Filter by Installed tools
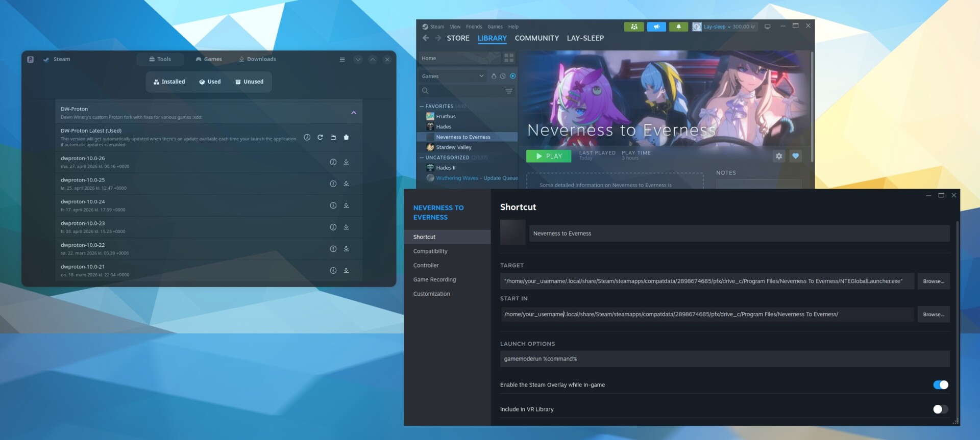Viewport: 980px width, 440px height. click(169, 82)
